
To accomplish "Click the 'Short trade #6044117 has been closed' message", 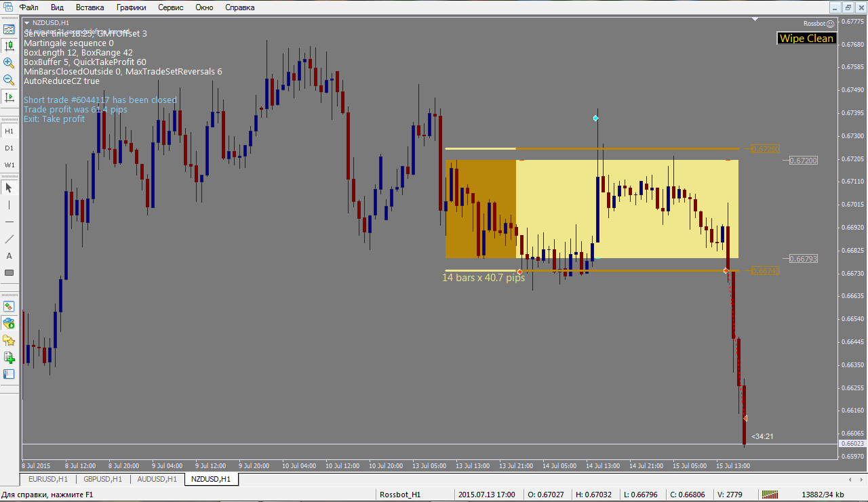I will pyautogui.click(x=100, y=100).
